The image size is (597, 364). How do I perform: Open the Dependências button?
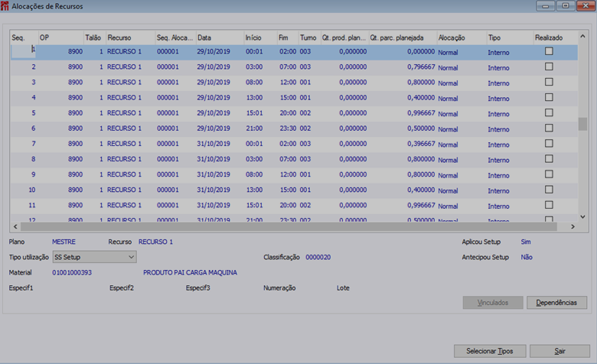(x=556, y=303)
